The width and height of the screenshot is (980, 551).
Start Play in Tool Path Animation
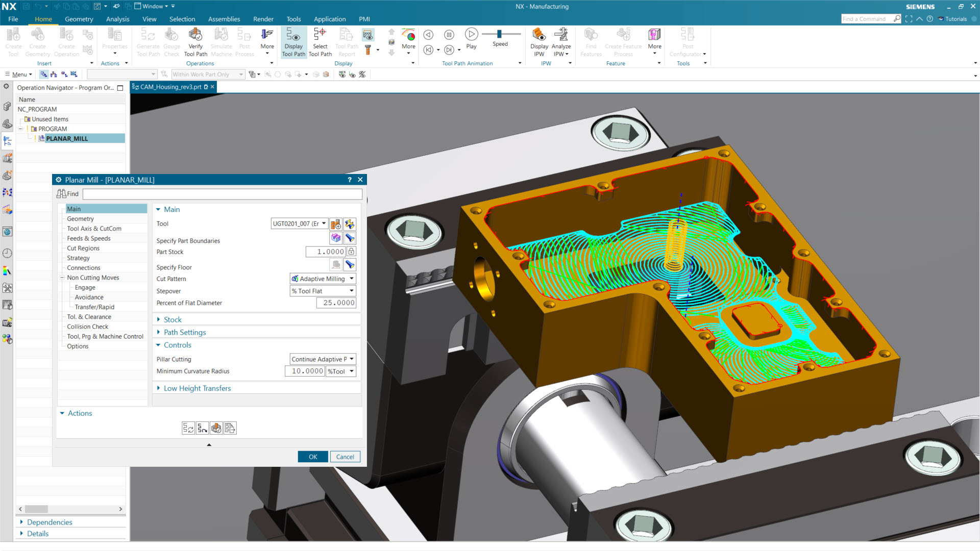click(x=471, y=36)
